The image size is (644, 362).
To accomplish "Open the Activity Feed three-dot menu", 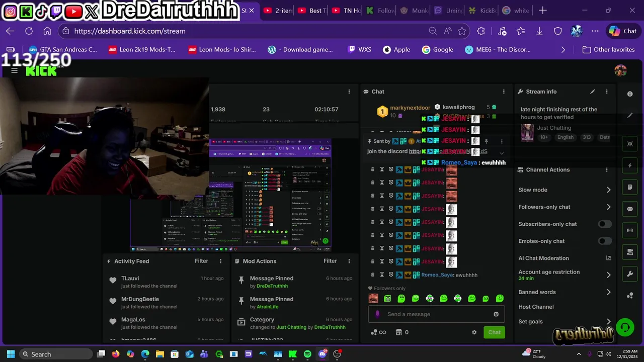I will 220,261.
